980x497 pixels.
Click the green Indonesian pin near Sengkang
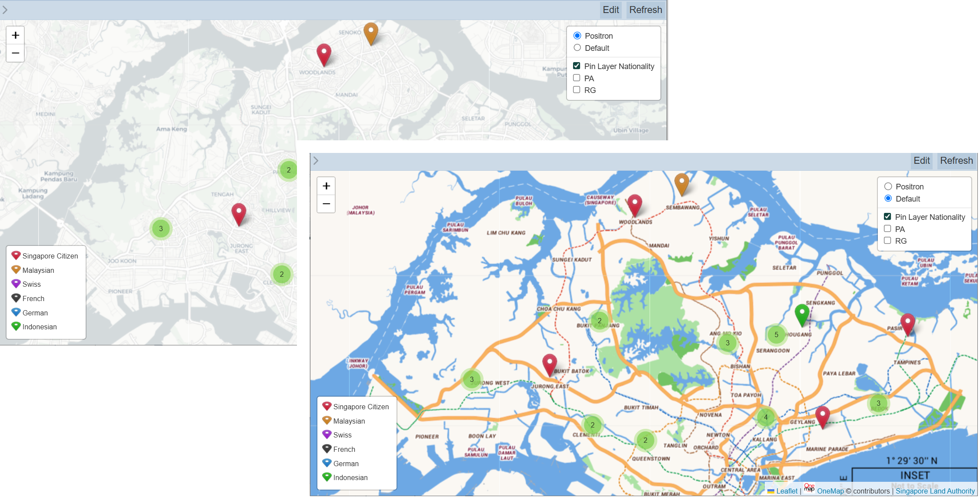[802, 314]
